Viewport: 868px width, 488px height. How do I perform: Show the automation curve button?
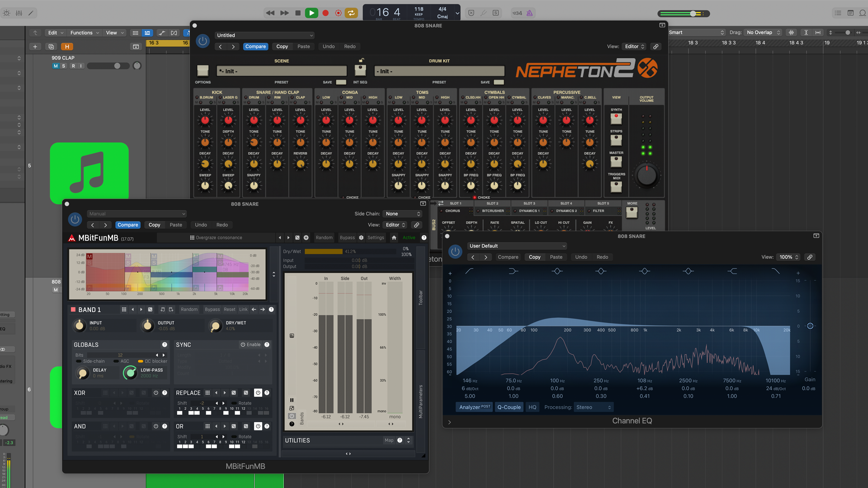coord(162,33)
